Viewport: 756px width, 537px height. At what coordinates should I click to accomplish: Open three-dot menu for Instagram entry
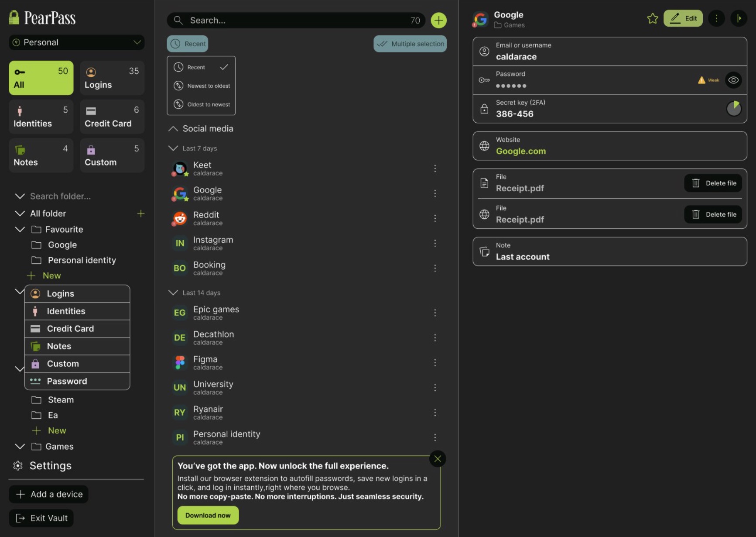point(435,243)
